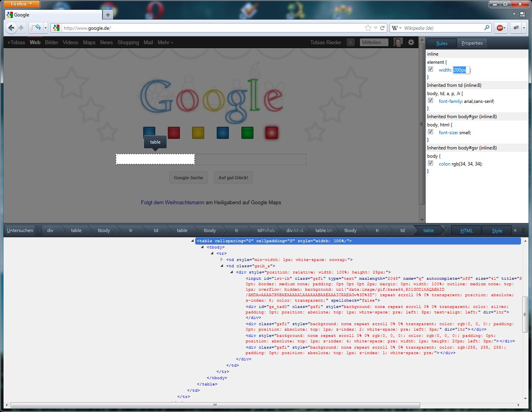532x412 pixels.
Task: Click the Wikipedia search engine icon
Action: click(395, 28)
